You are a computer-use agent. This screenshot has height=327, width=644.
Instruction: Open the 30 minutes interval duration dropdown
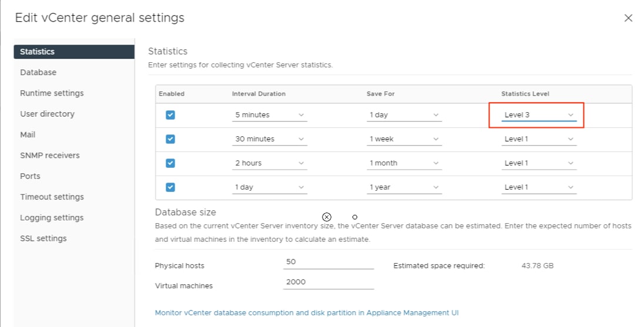[x=270, y=139]
